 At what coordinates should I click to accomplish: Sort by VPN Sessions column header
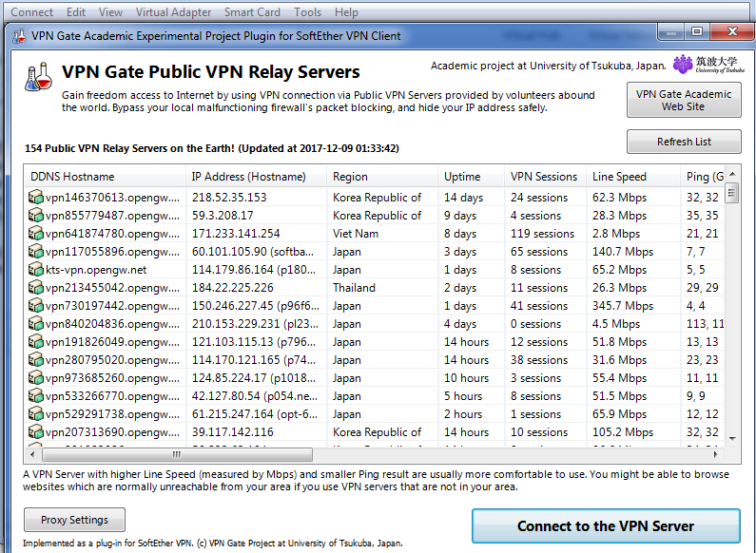[545, 177]
